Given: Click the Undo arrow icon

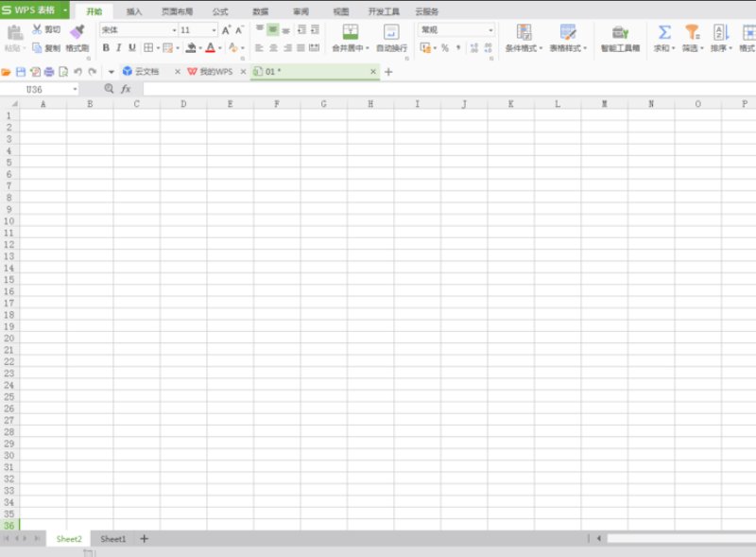Looking at the screenshot, I should (77, 72).
